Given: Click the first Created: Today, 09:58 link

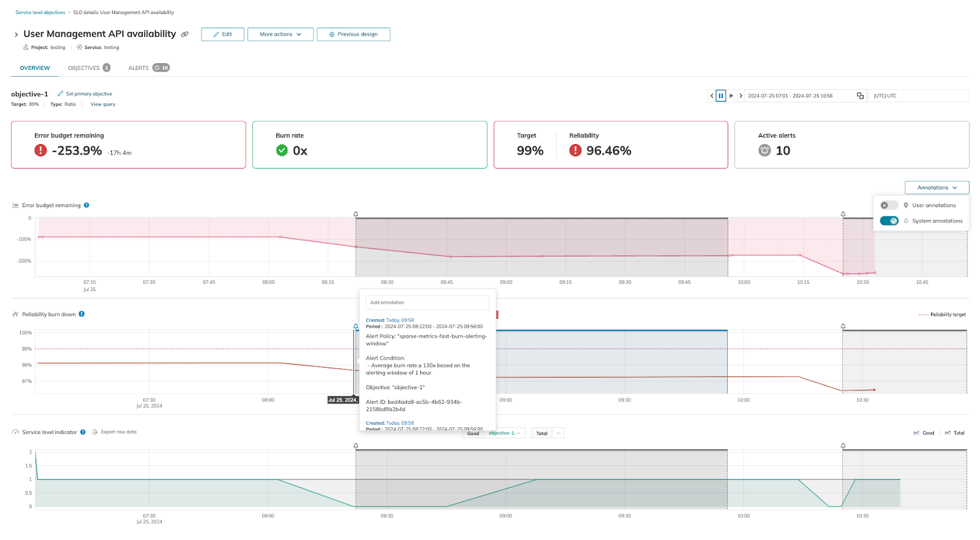Looking at the screenshot, I should click(390, 320).
